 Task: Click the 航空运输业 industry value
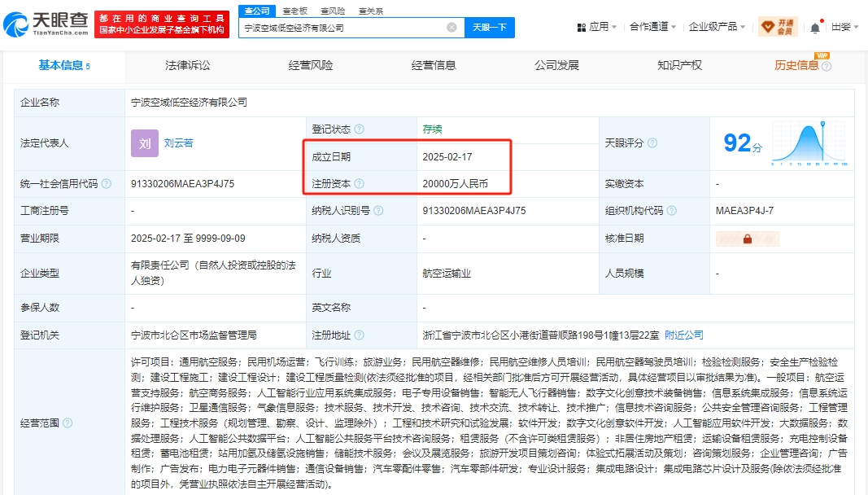pyautogui.click(x=447, y=274)
